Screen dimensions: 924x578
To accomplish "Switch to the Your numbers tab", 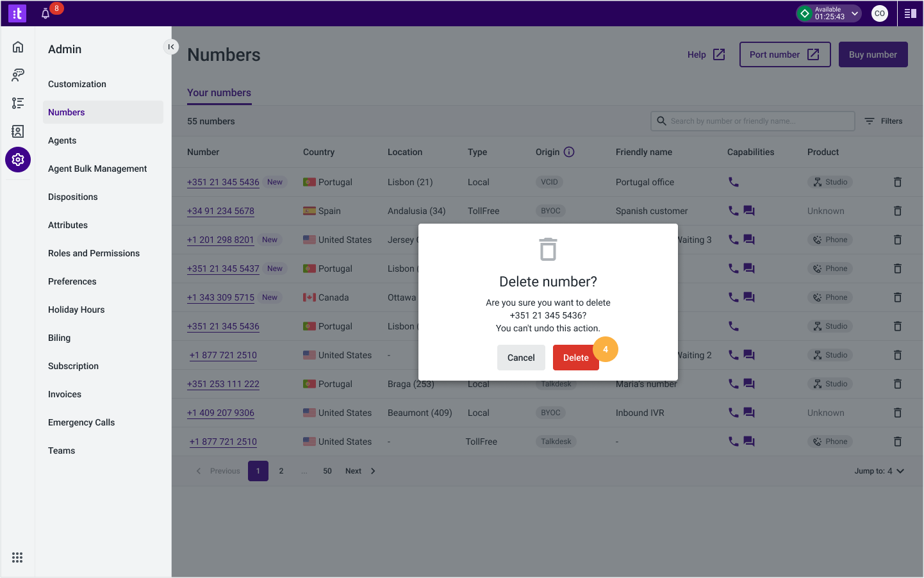I will pyautogui.click(x=219, y=92).
